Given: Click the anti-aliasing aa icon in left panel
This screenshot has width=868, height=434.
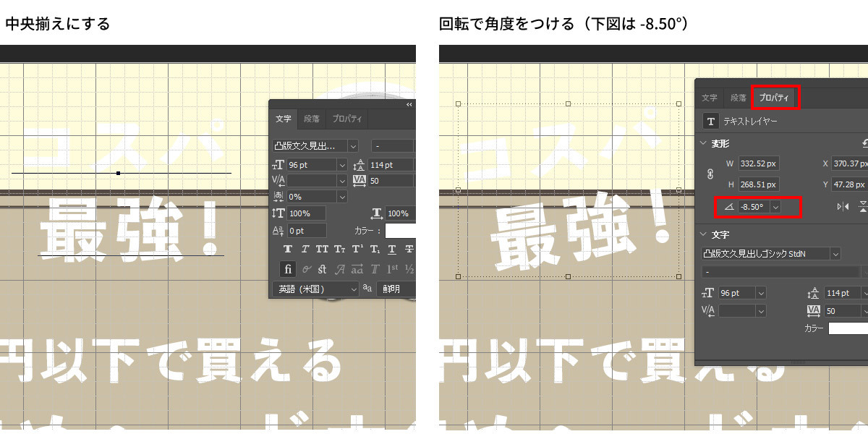Looking at the screenshot, I should (x=367, y=289).
